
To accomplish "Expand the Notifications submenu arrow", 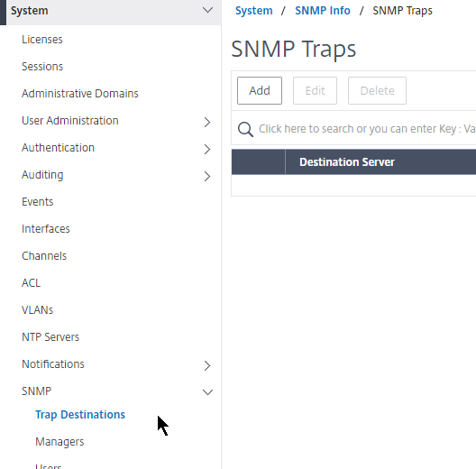I will (207, 365).
